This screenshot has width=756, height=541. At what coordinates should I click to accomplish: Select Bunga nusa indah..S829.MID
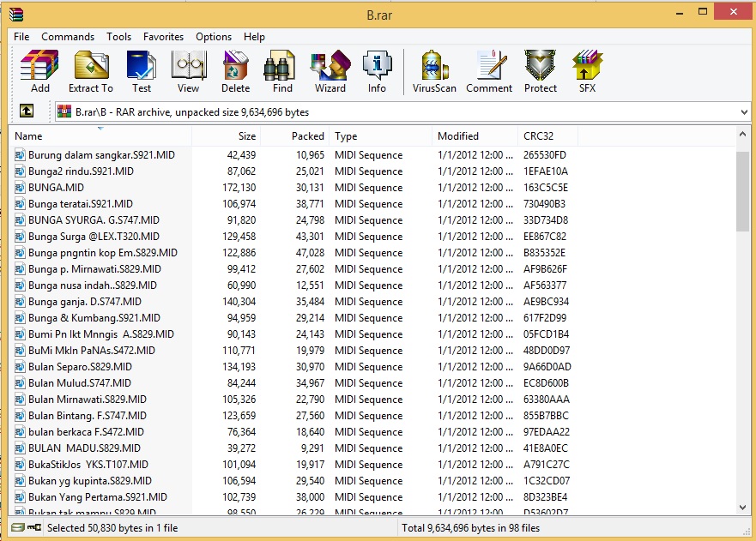click(92, 286)
